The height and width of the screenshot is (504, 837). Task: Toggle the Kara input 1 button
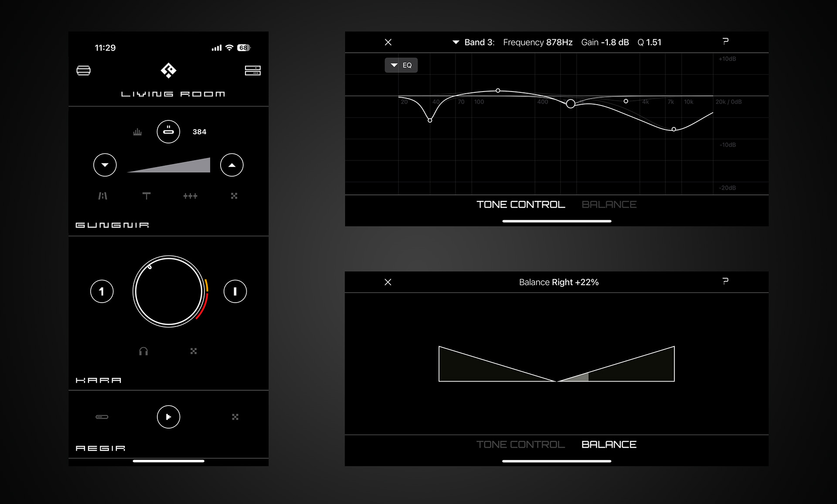(x=102, y=291)
